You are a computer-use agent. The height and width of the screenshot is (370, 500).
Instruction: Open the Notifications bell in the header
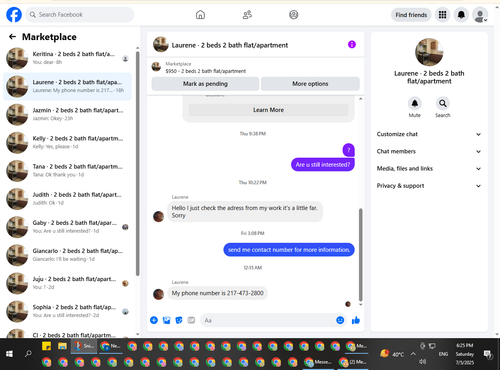point(461,15)
